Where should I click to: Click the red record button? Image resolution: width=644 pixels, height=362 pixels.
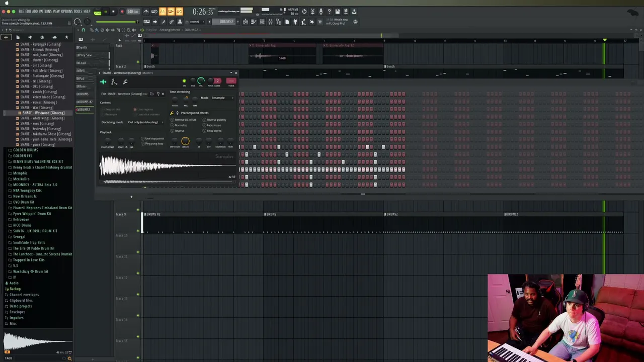click(121, 11)
